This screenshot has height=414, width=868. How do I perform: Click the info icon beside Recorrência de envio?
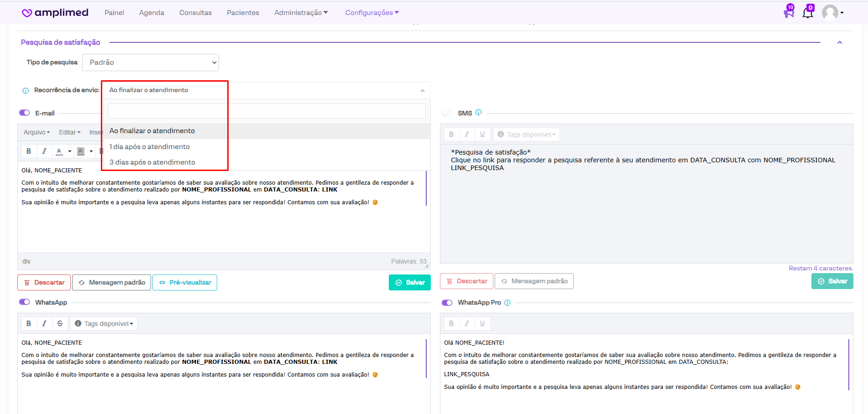(x=26, y=91)
